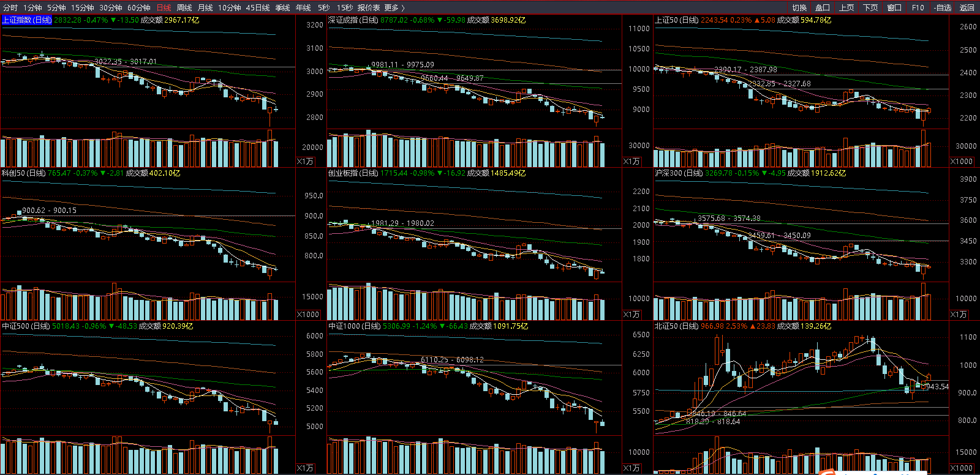The height and width of the screenshot is (475, 980).
Task: Go to next page with 下页
Action: [870, 8]
